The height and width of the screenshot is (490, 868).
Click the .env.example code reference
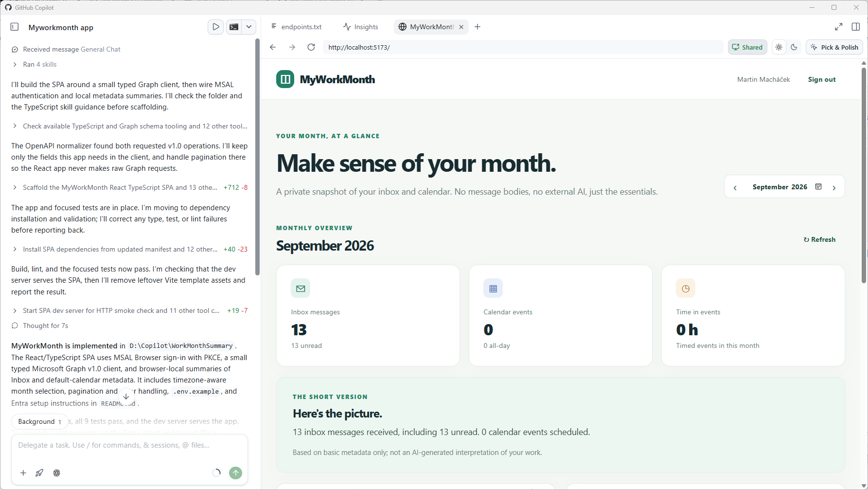(196, 391)
